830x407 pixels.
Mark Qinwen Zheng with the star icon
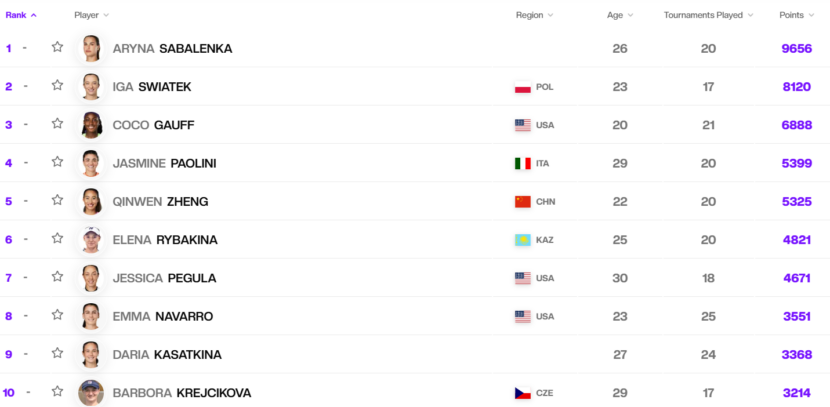click(x=57, y=200)
